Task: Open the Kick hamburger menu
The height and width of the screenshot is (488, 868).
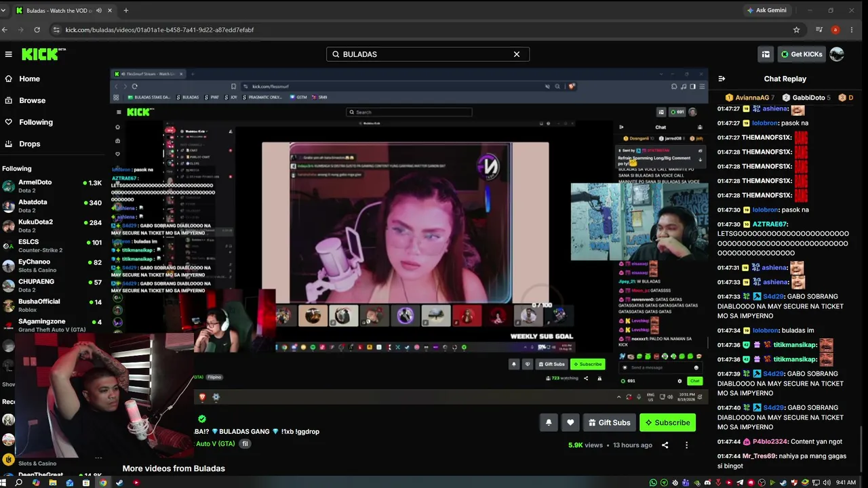Action: coord(8,54)
